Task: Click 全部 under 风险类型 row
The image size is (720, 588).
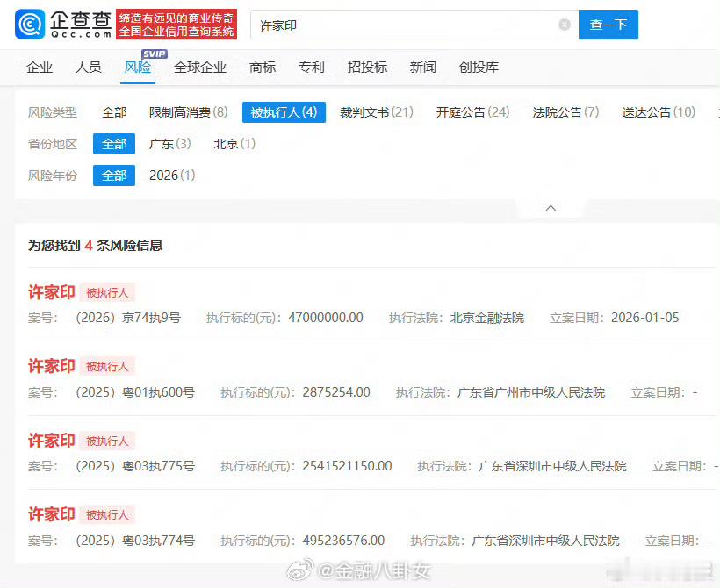Action: tap(113, 111)
